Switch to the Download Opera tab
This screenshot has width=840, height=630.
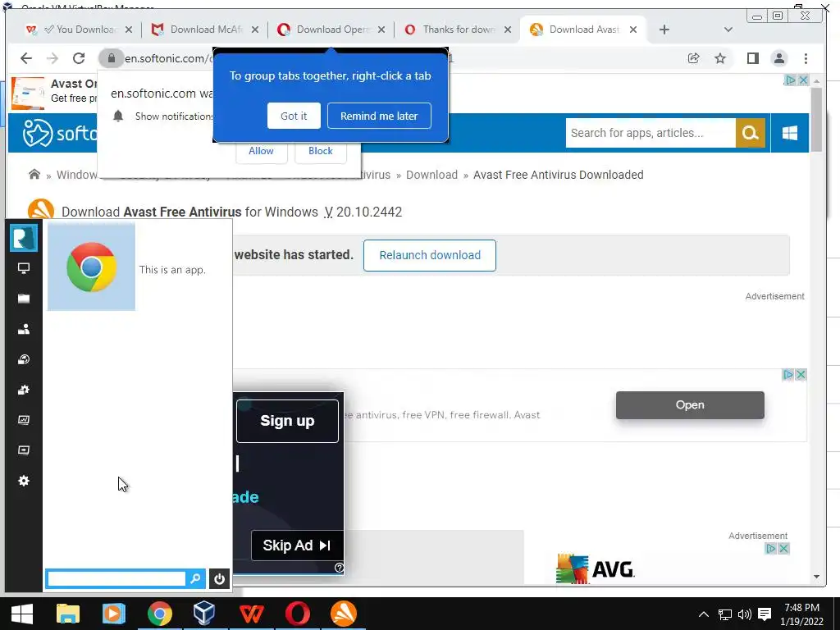330,30
